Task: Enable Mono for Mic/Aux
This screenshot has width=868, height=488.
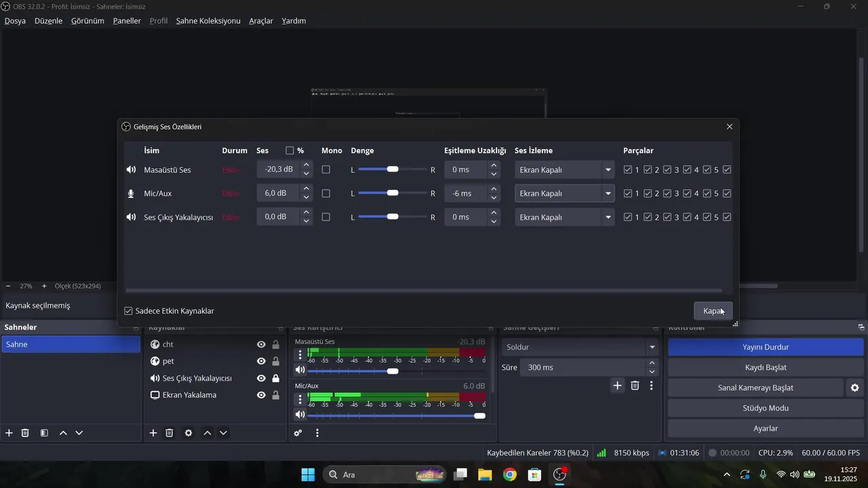Action: point(326,193)
